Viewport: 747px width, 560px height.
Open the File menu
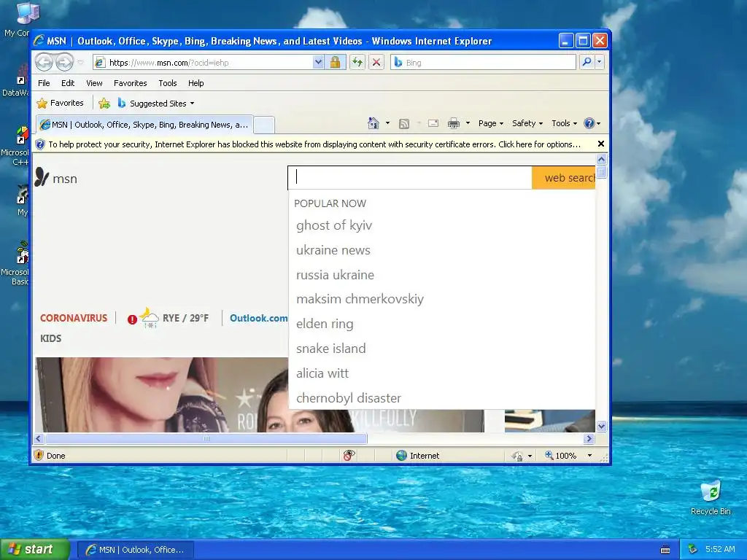[x=44, y=83]
